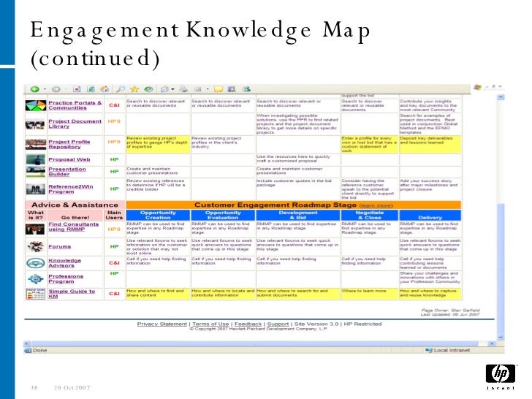This screenshot has width=532, height=399.
Task: Open the Knowledge Advisors link
Action: 65,263
